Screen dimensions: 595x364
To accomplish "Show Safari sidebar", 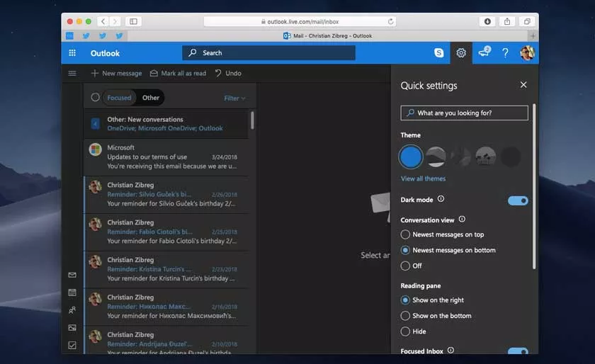I will (x=133, y=21).
